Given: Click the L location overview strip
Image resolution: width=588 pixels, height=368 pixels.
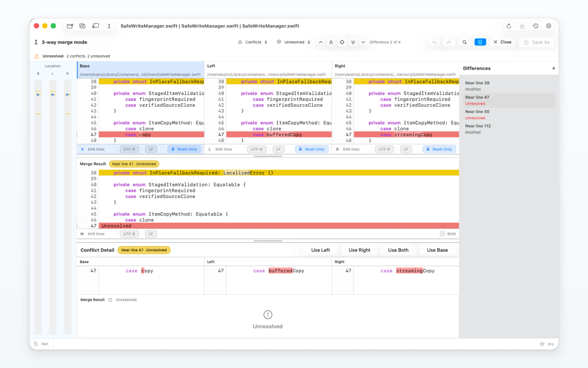Looking at the screenshot, I should click(53, 207).
